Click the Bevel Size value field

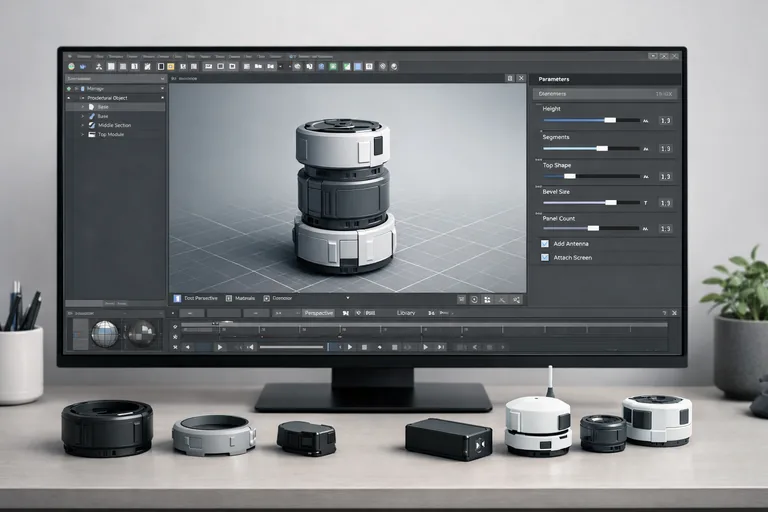point(665,203)
